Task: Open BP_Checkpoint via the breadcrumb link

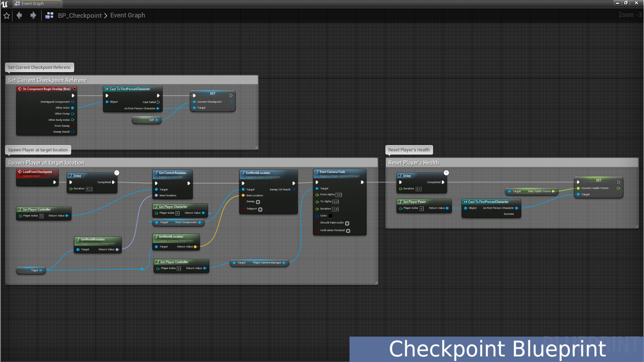Action: tap(79, 15)
